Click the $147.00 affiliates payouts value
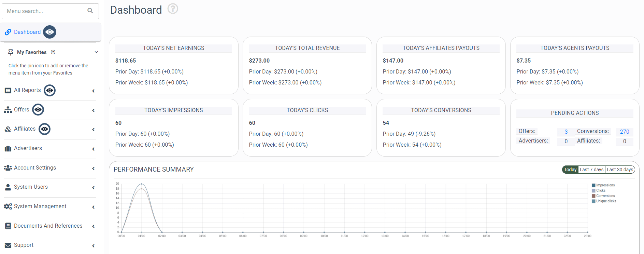 (393, 61)
